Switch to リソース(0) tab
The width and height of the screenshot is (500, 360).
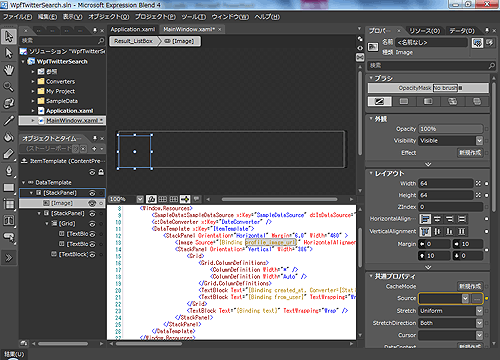[425, 31]
